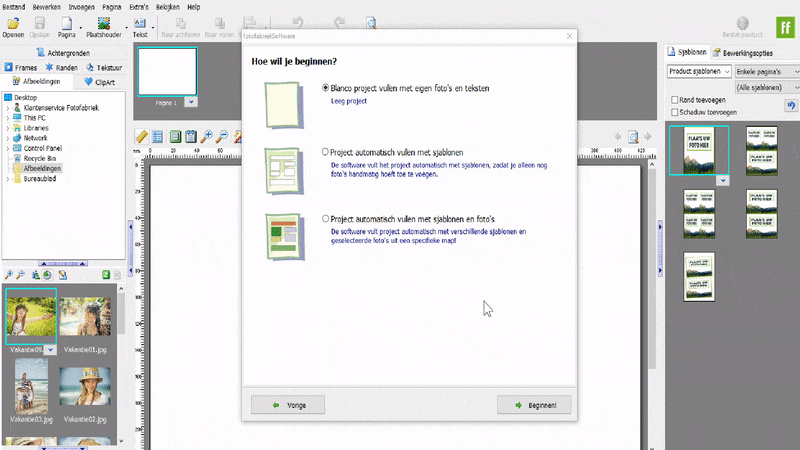Click the ruler icon above the canvas
The height and width of the screenshot is (450, 800).
[x=141, y=136]
